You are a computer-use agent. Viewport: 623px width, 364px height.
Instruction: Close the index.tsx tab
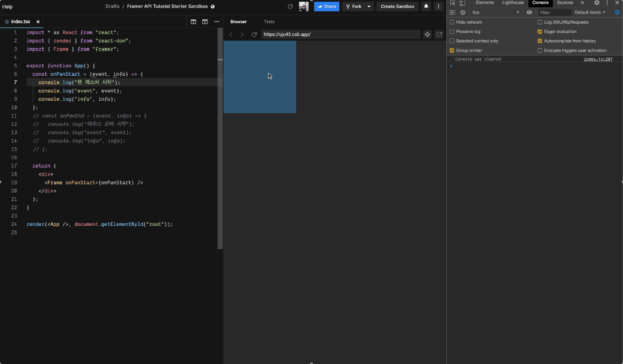(x=38, y=22)
